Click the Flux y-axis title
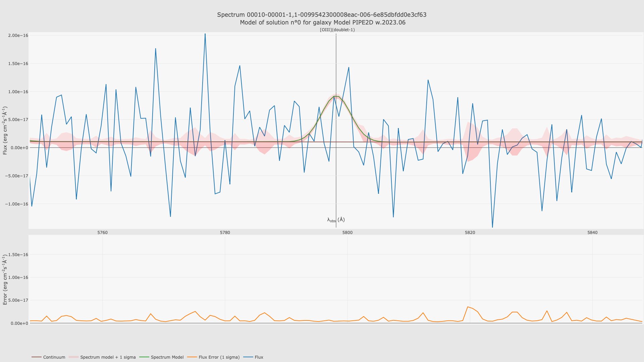 pos(5,131)
